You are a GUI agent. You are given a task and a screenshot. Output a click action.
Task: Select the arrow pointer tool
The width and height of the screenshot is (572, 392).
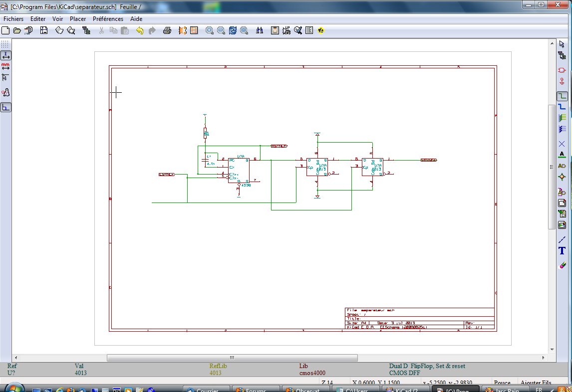pos(562,44)
